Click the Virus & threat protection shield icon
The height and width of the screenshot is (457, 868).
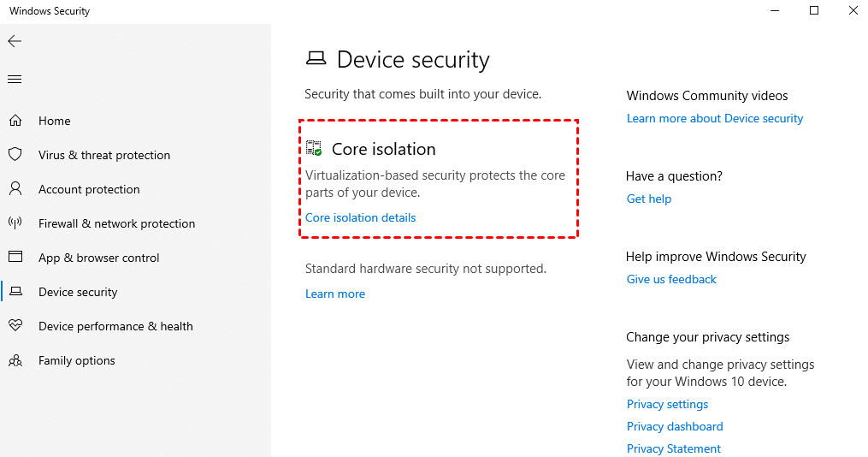click(15, 155)
